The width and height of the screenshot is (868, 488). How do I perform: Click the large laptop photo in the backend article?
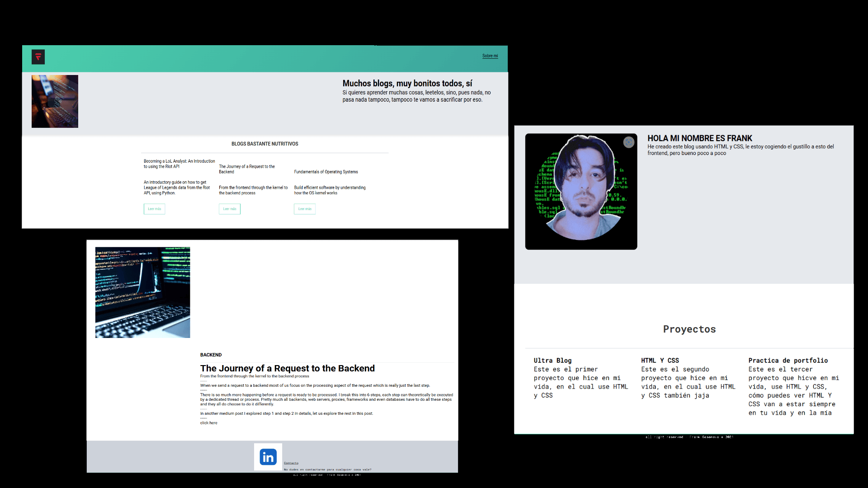point(142,292)
